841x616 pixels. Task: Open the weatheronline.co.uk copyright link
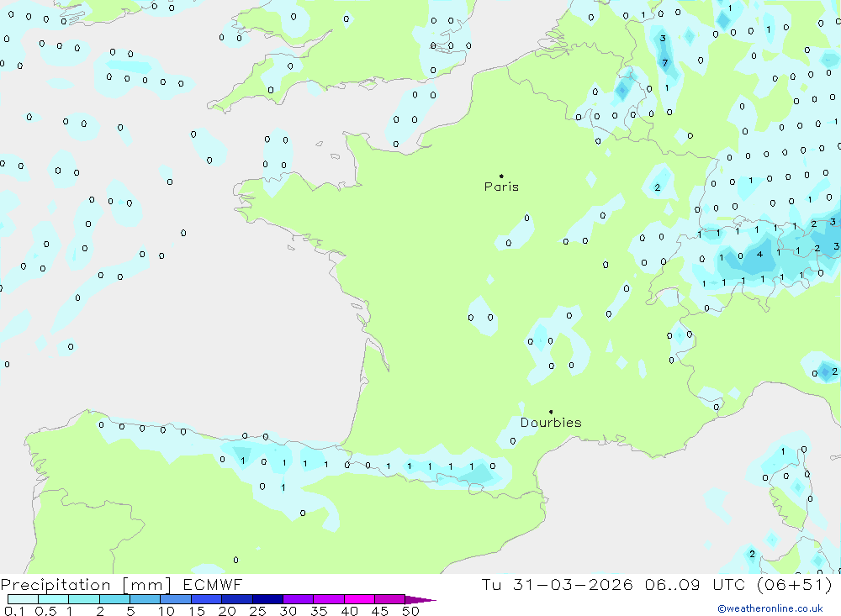coord(770,608)
